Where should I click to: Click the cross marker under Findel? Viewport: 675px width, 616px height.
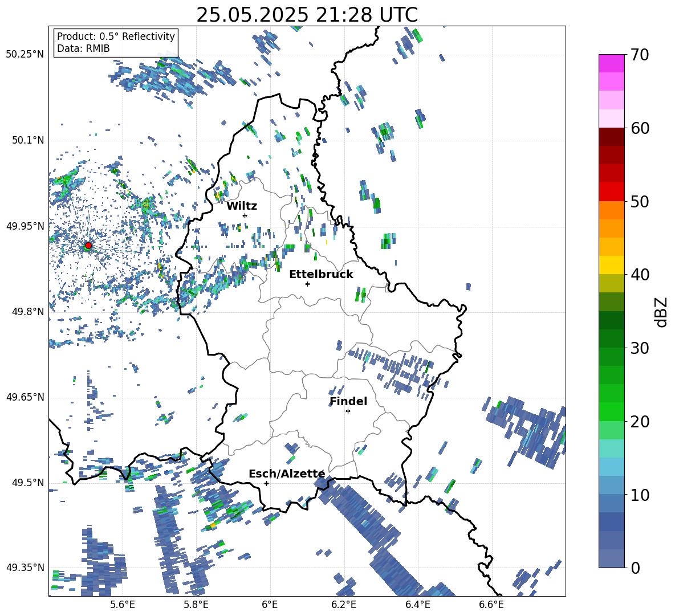[348, 411]
